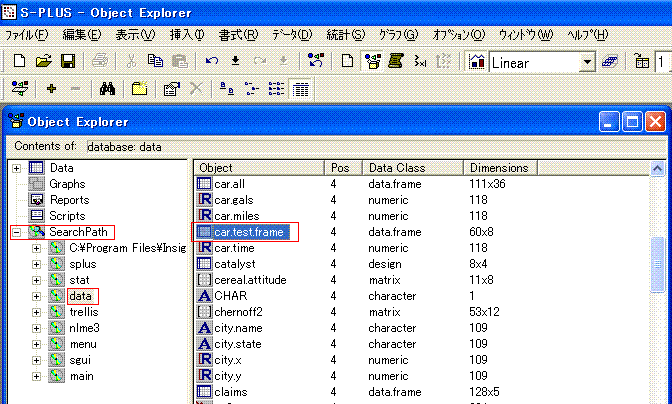
Task: Open a file using the folder icon
Action: point(43,61)
